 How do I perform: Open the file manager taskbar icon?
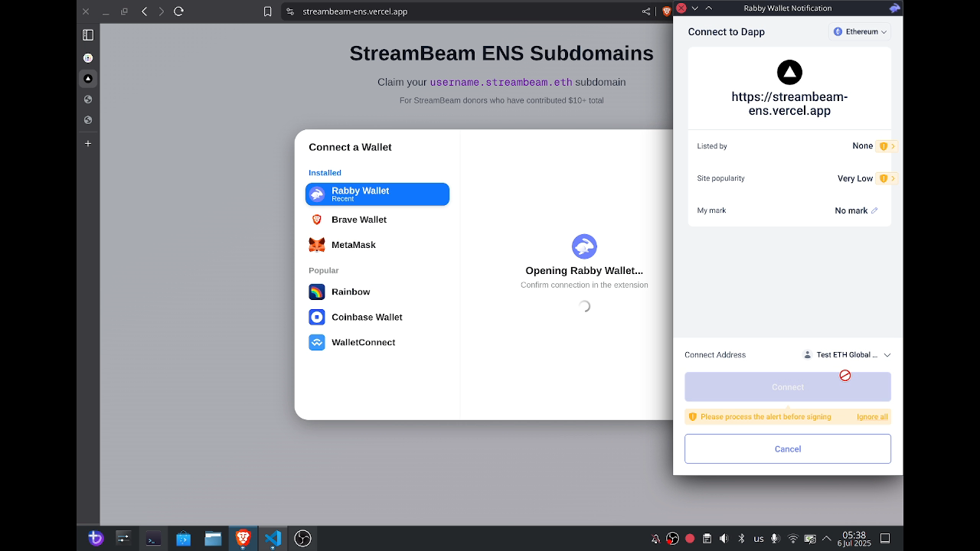213,539
